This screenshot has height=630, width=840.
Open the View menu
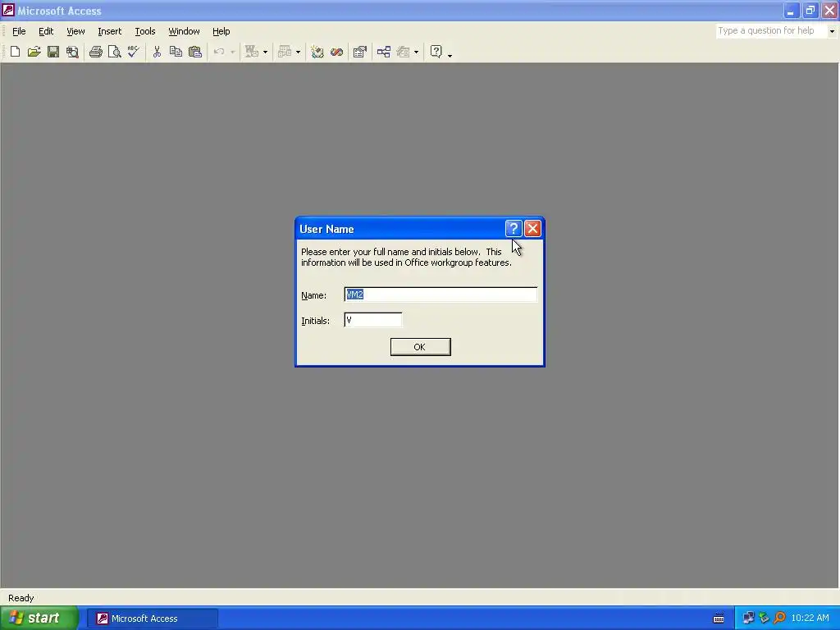click(x=75, y=31)
